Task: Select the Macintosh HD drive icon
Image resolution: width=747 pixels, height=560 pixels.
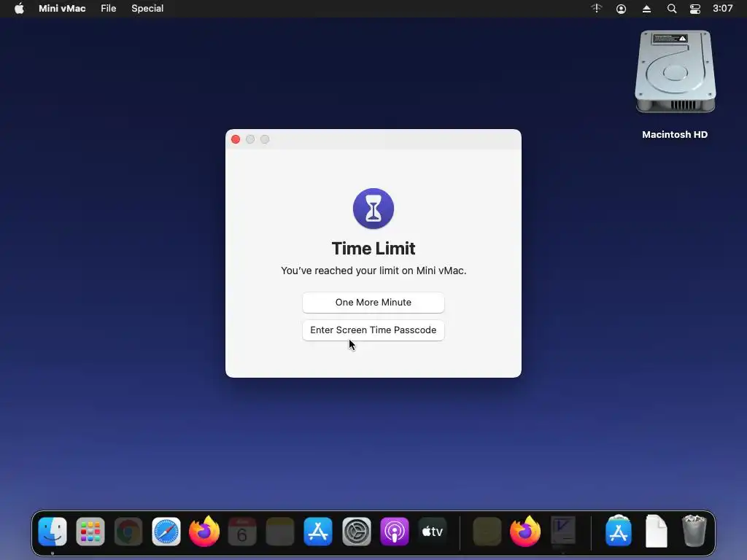Action: tap(675, 71)
